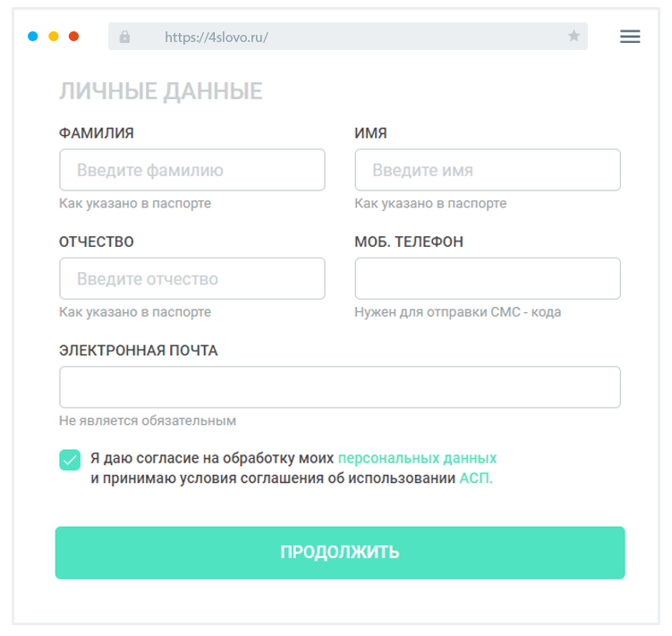Follow the 'АСП.' agreement link
This screenshot has height=636, width=672.
point(476,479)
